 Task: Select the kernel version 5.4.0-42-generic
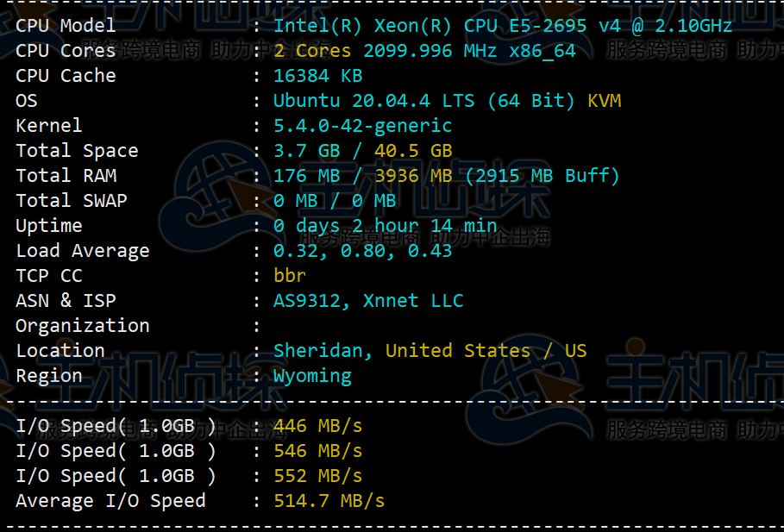(362, 126)
